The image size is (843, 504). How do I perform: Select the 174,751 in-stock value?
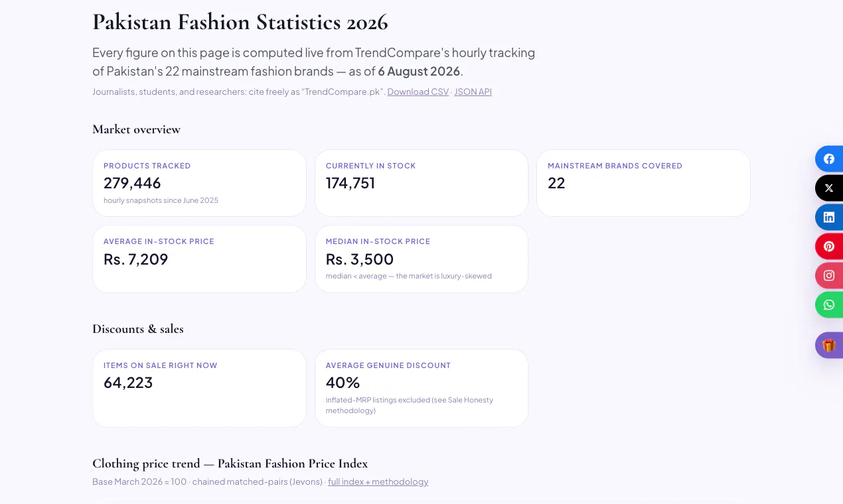pos(350,183)
